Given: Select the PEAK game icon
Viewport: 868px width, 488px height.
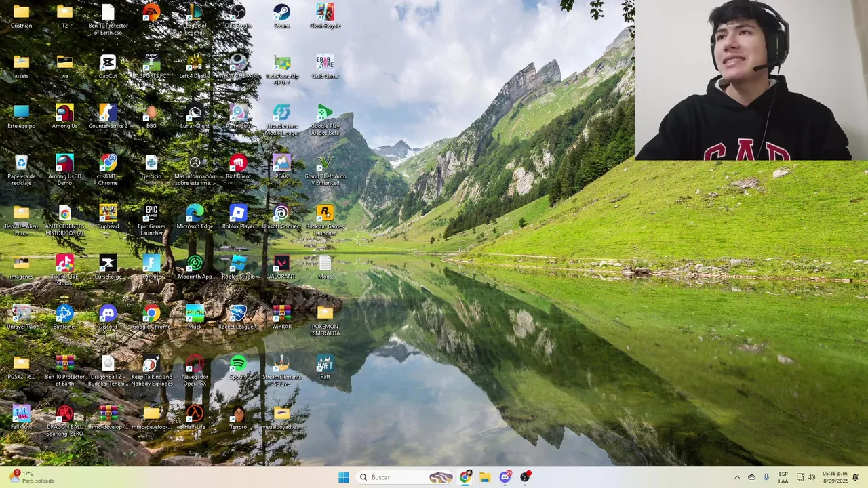Looking at the screenshot, I should 281,167.
